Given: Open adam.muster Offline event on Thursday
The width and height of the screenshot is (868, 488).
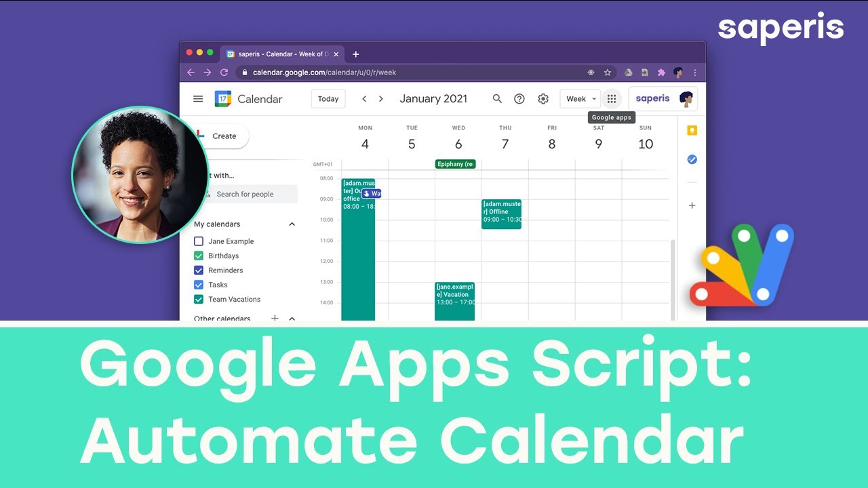Looking at the screenshot, I should (x=501, y=214).
